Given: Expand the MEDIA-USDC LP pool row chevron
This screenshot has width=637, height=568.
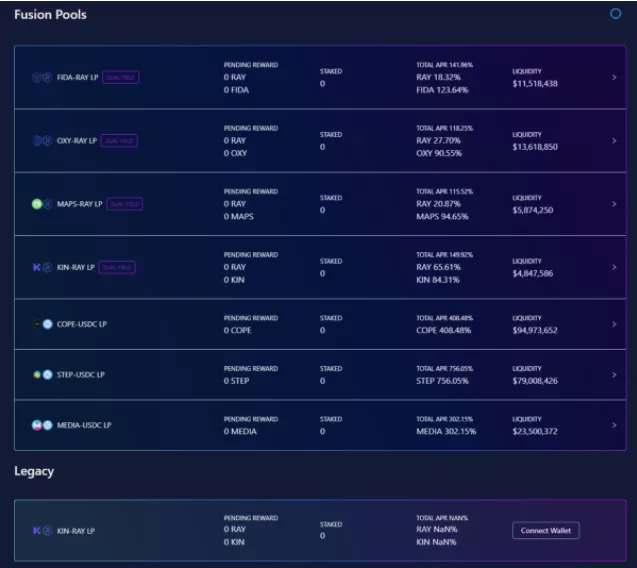Looking at the screenshot, I should (x=614, y=425).
